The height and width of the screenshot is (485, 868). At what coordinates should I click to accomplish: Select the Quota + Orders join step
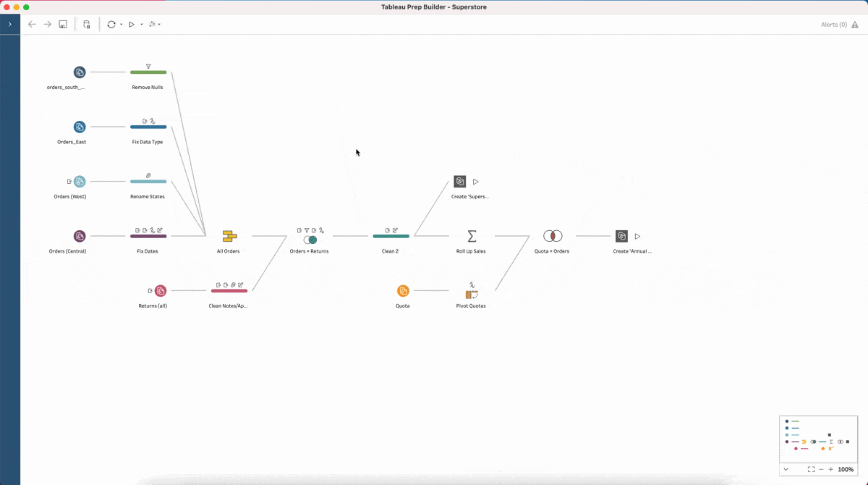click(x=553, y=236)
